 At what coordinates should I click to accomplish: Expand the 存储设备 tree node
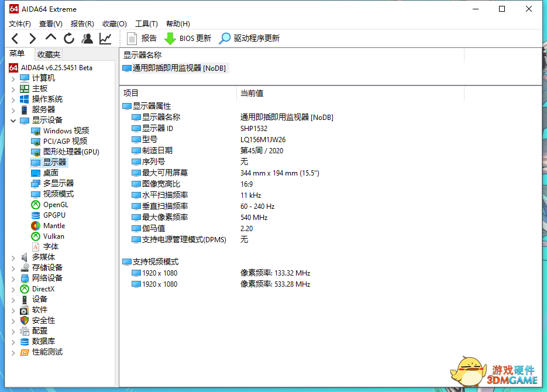coord(13,268)
